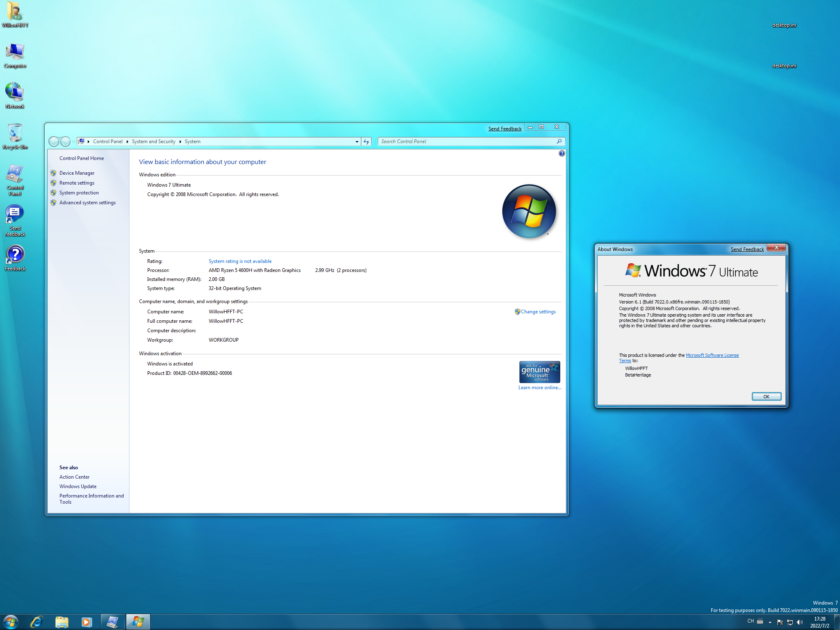Click OK in About Windows dialog
Image resolution: width=840 pixels, height=630 pixels.
[766, 397]
